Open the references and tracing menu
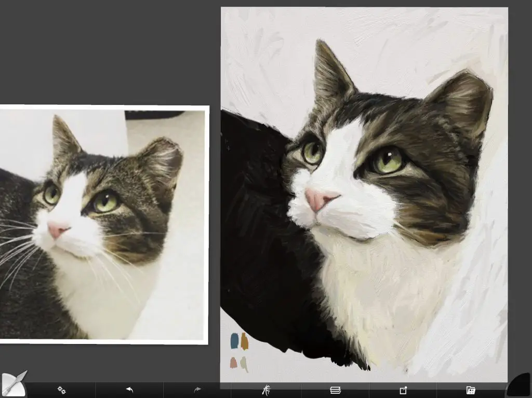 (267, 390)
